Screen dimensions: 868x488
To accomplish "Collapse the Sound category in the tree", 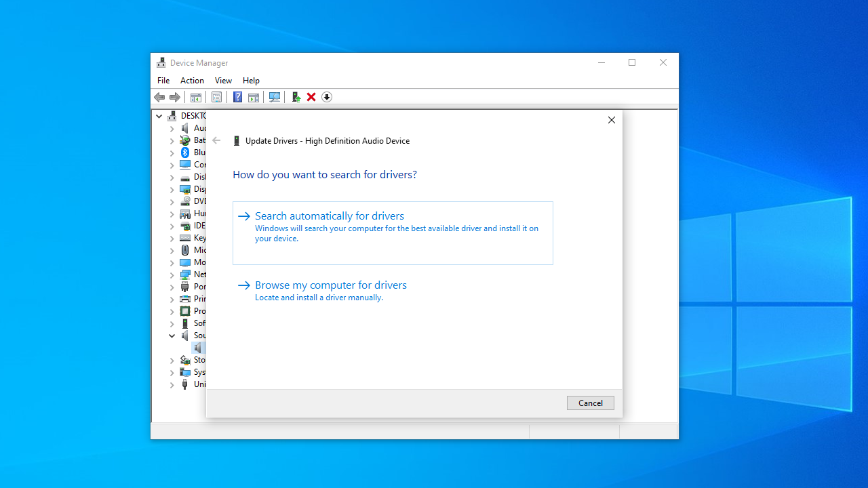I will click(172, 335).
